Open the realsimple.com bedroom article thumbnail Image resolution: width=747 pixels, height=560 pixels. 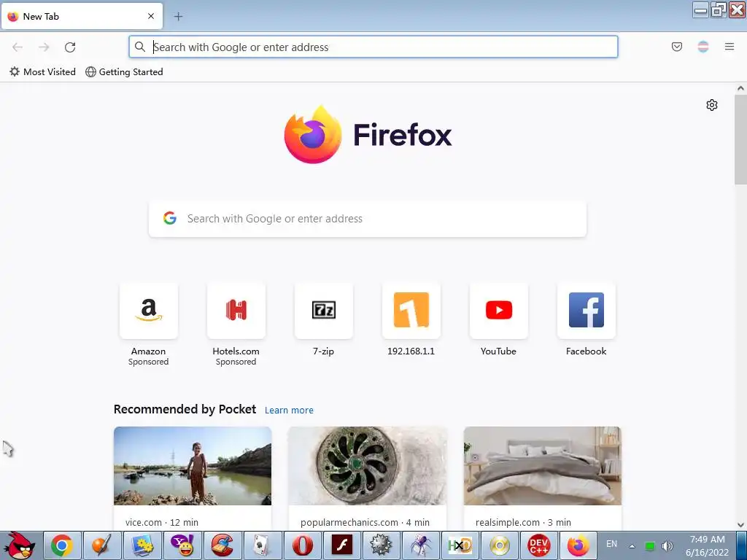(543, 466)
